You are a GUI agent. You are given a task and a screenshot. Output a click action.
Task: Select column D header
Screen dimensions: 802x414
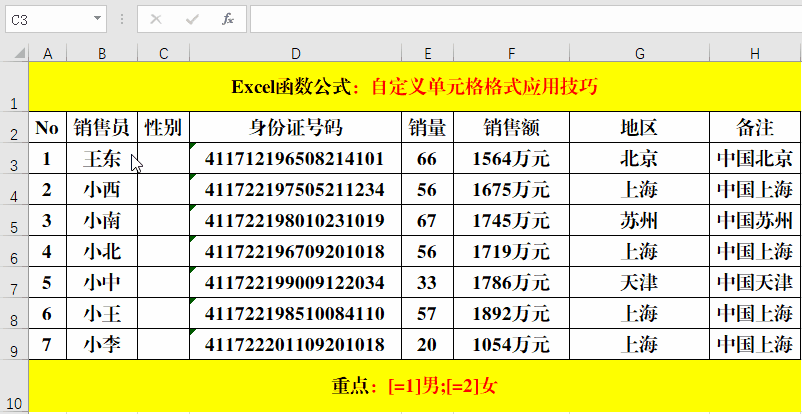pos(295,53)
